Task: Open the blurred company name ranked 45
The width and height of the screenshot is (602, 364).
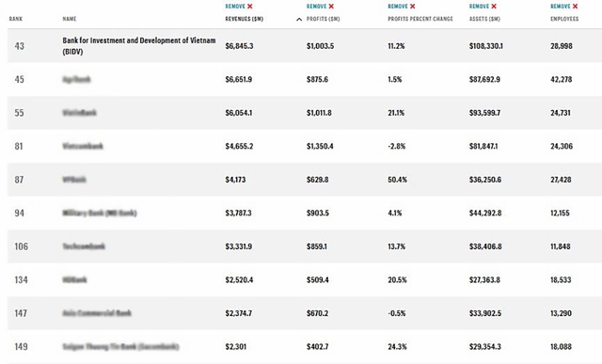Action: pyautogui.click(x=76, y=80)
